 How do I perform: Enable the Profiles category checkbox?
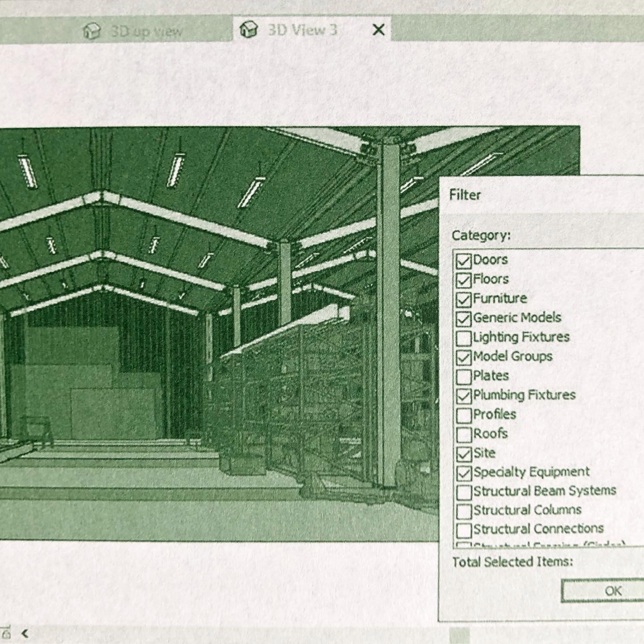464,415
